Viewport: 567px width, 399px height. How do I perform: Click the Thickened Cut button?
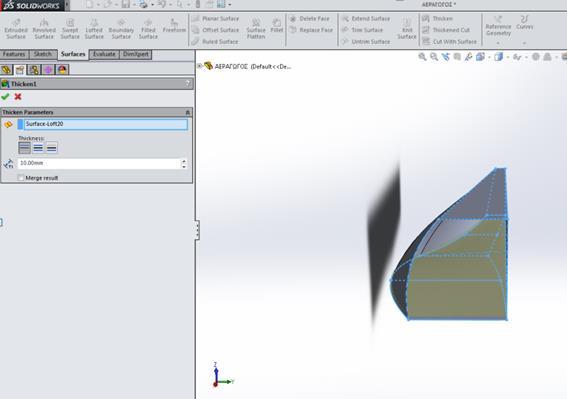[446, 30]
